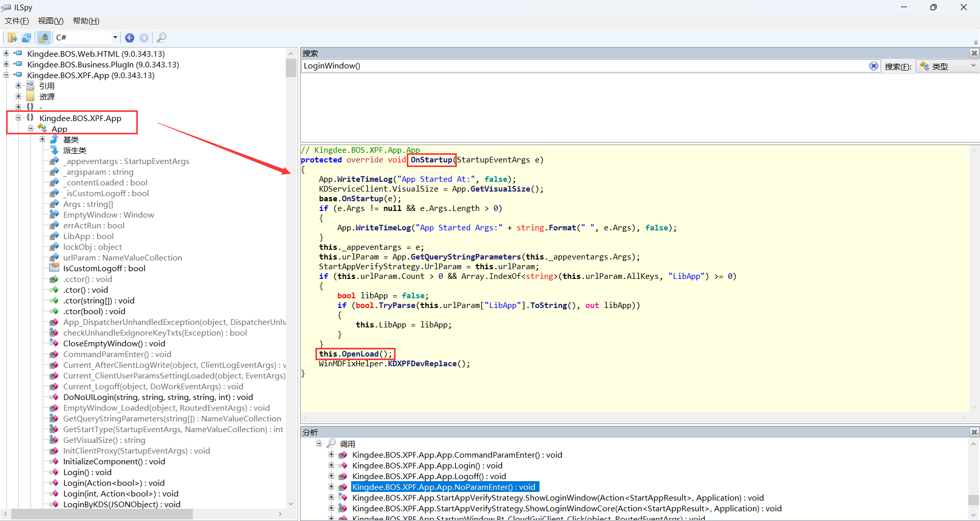The image size is (980, 521).
Task: Open the 文件(F) menu
Action: pos(17,21)
